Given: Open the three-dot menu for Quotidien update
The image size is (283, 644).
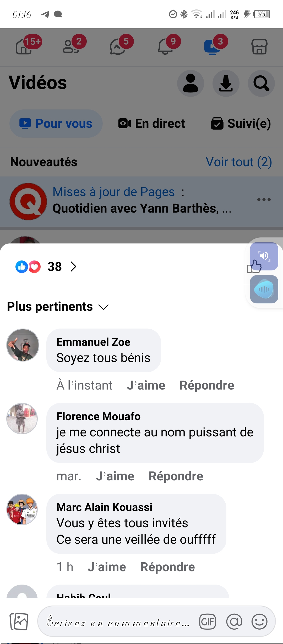Looking at the screenshot, I should coord(264,199).
